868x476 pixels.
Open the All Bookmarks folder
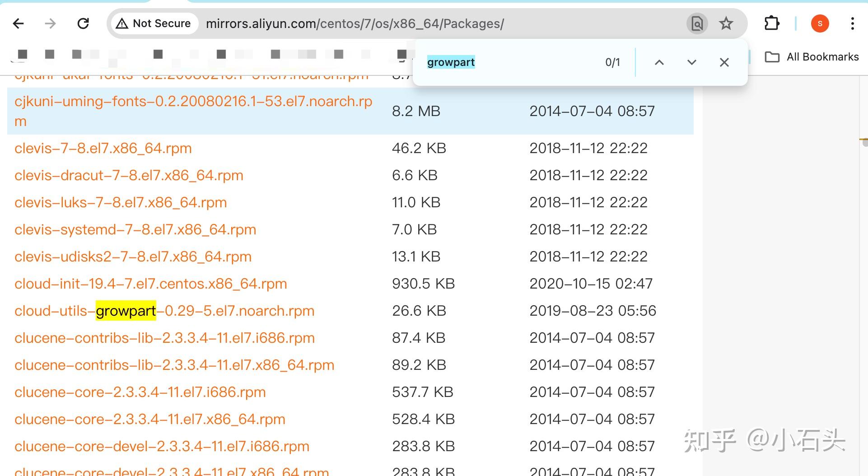pyautogui.click(x=812, y=57)
